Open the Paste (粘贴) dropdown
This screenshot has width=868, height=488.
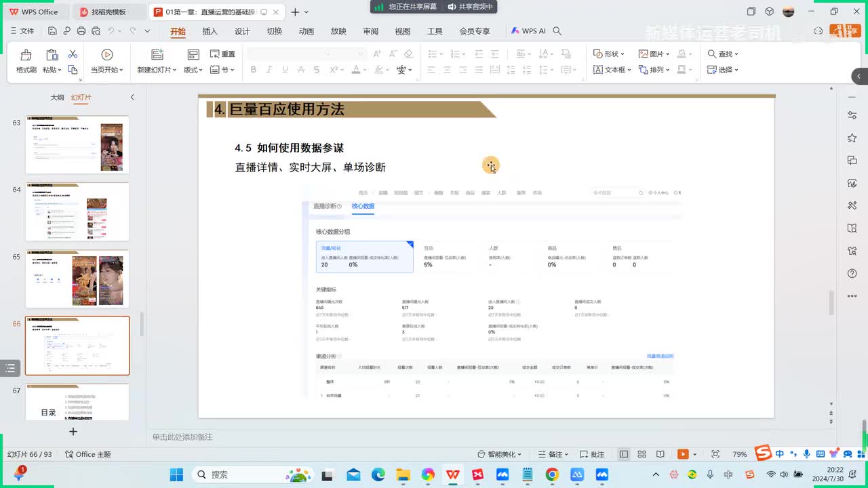tap(52, 70)
